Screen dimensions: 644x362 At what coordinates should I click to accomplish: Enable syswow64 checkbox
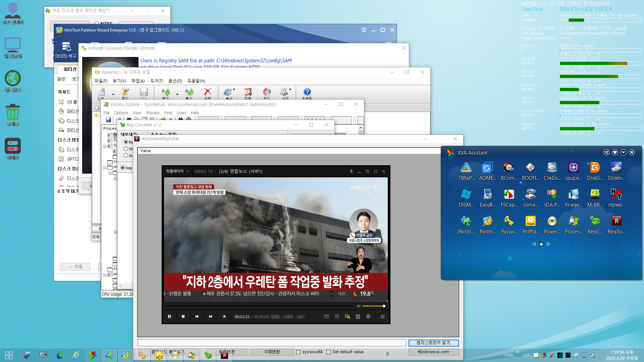(298, 352)
